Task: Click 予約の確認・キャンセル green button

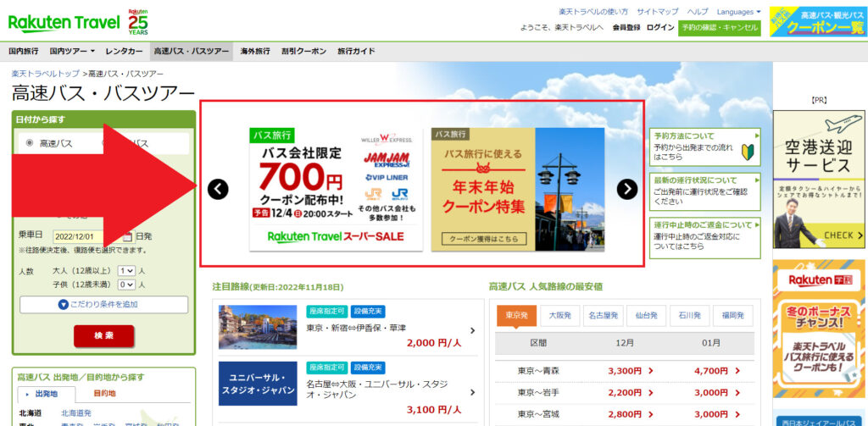Action: pyautogui.click(x=720, y=28)
